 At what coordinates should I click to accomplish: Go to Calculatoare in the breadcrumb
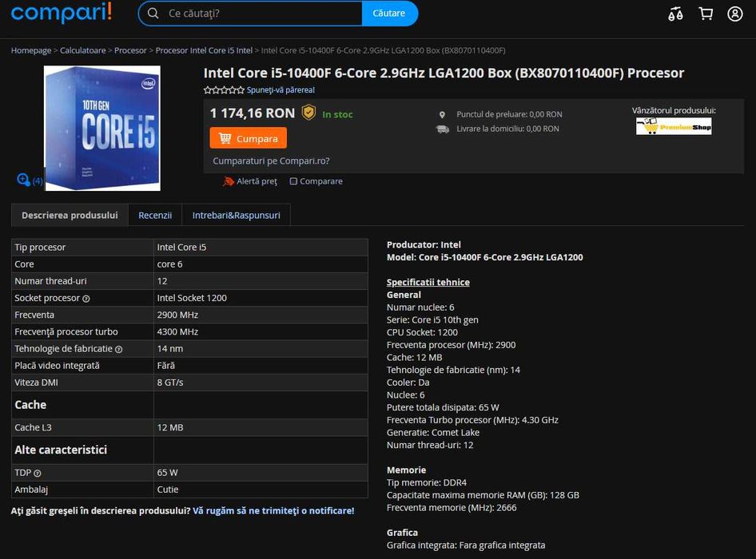[x=82, y=50]
